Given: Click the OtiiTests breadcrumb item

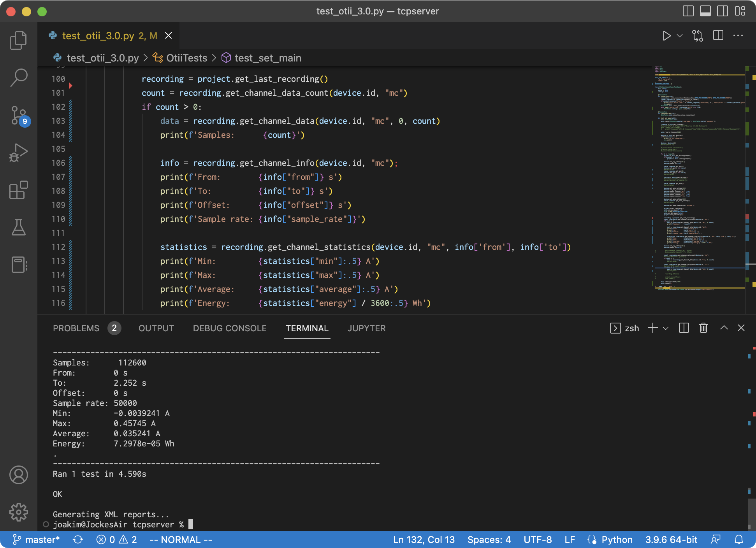Looking at the screenshot, I should pos(186,58).
